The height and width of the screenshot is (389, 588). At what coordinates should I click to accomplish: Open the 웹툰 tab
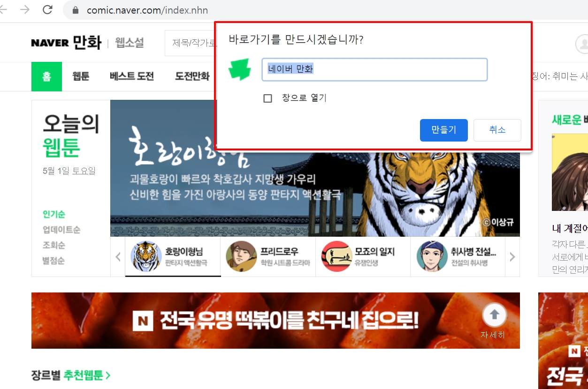point(81,76)
